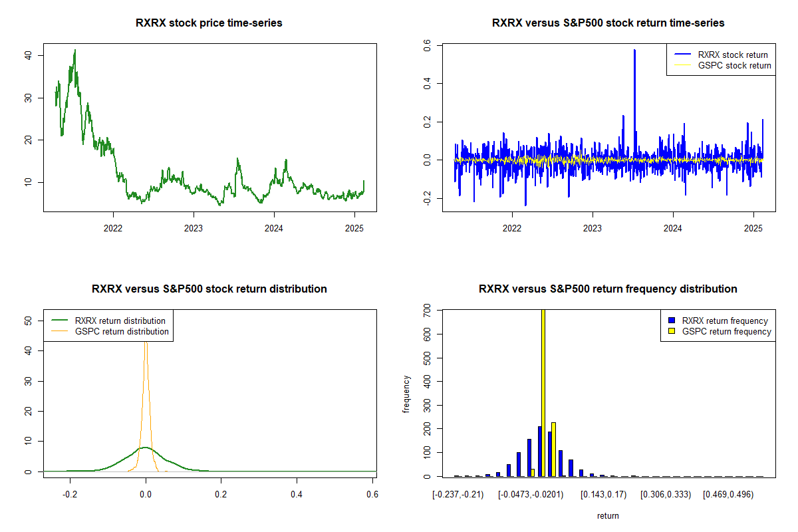Click the RXRX return distribution legend label
Screen dimensions: 798x532
click(120, 321)
